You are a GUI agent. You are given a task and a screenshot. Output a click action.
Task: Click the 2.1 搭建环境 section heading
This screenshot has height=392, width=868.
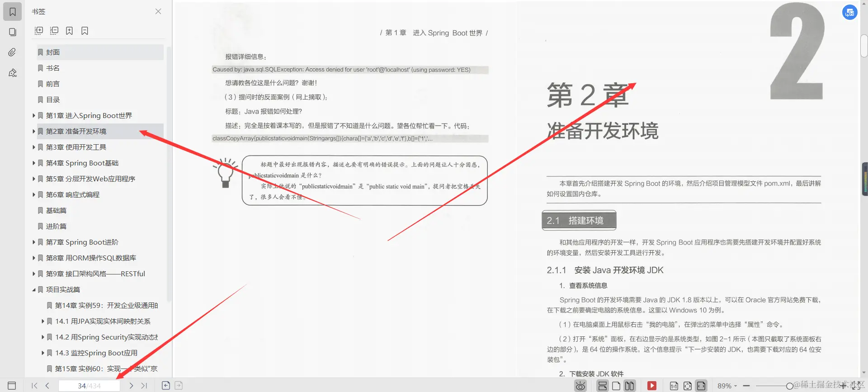pos(579,221)
